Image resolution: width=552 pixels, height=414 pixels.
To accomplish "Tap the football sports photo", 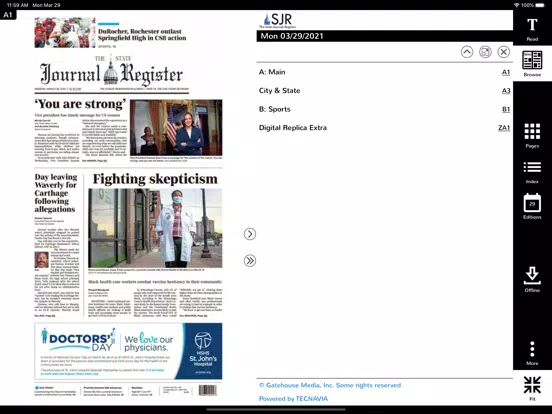I will 65,32.
